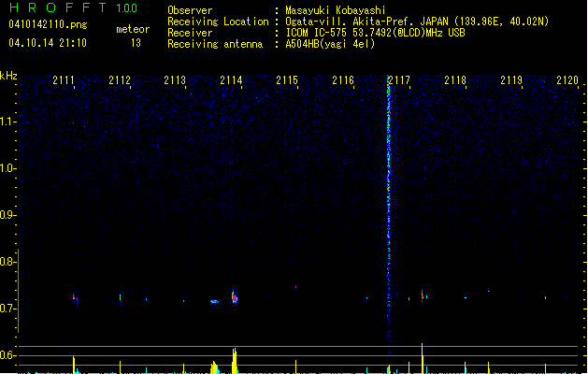This screenshot has width=588, height=374.
Task: Click the Receiver field label
Action: click(x=190, y=33)
